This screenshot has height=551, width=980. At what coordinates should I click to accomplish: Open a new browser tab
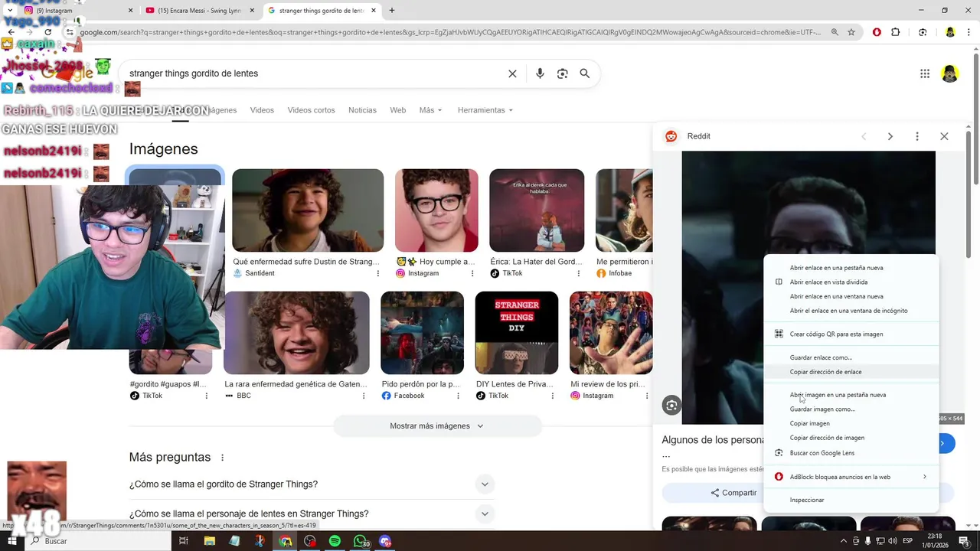[391, 11]
